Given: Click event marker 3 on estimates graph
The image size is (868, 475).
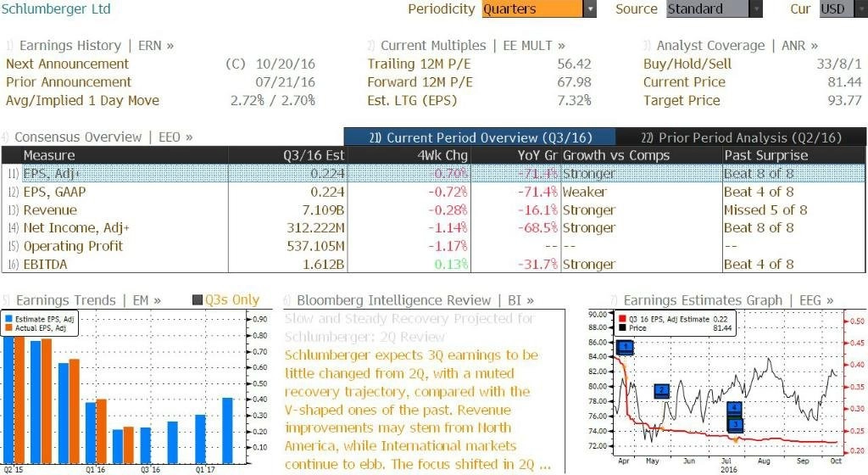Looking at the screenshot, I should [735, 425].
